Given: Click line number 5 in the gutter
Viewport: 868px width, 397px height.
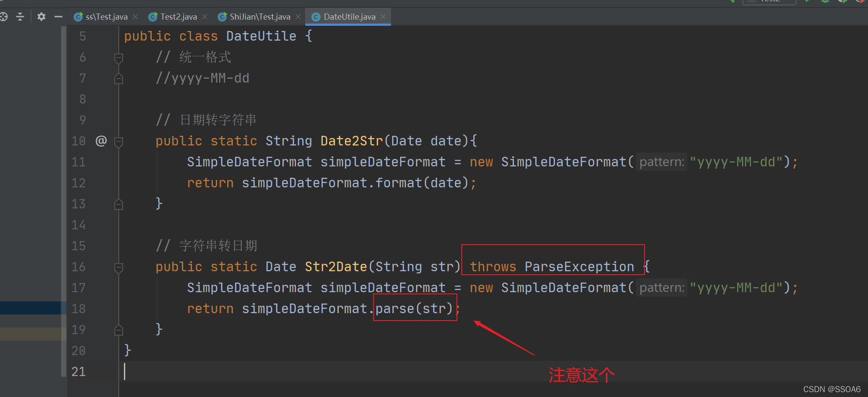Looking at the screenshot, I should pyautogui.click(x=82, y=36).
